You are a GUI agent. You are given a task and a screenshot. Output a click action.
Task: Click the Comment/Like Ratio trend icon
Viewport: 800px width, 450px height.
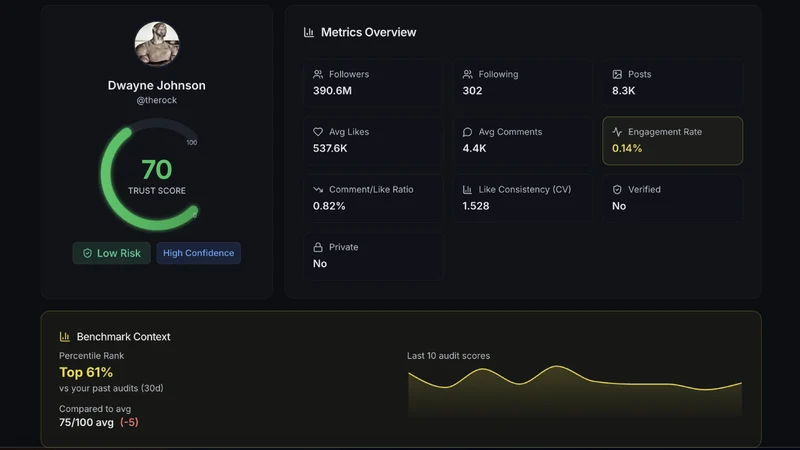[x=318, y=189]
